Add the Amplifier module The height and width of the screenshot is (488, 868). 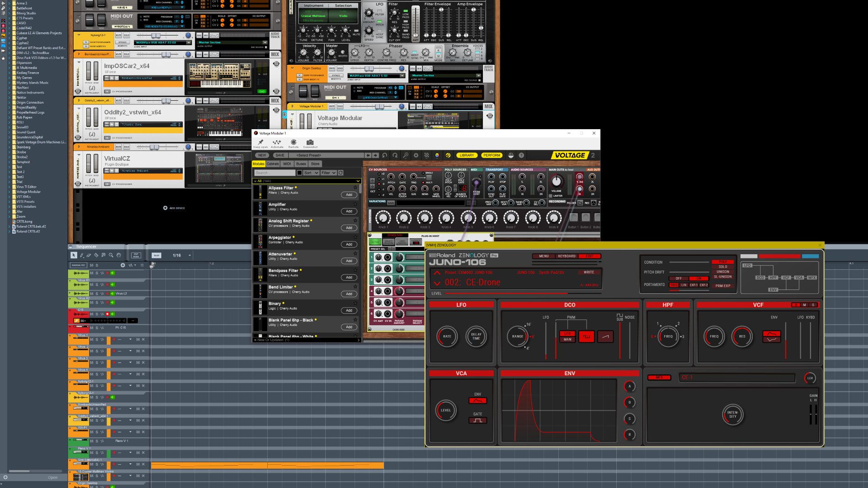tap(349, 211)
